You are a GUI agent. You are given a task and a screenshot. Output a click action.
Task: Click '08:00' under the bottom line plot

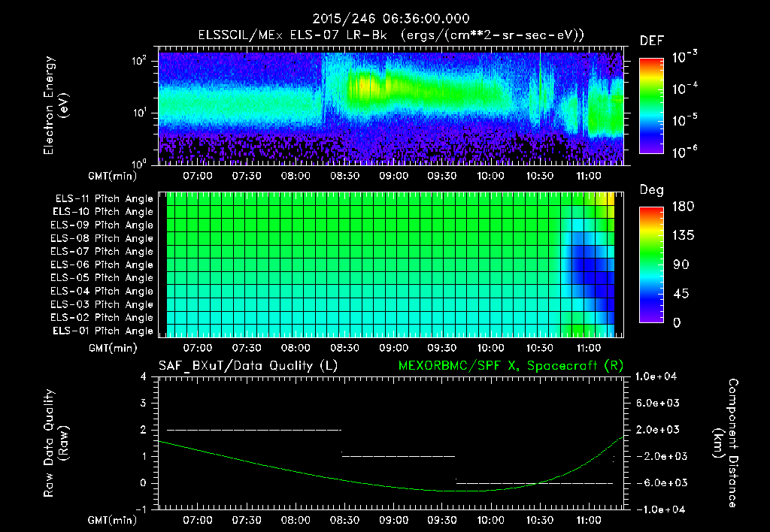pyautogui.click(x=295, y=520)
